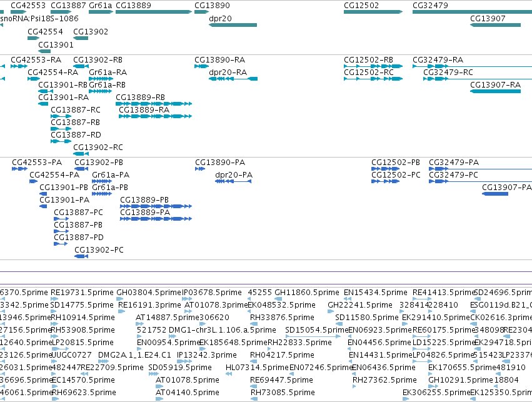The width and height of the screenshot is (532, 402).
Task: Click the DMG1-chr3L.1.106.a.5prime label
Action: coord(222,331)
